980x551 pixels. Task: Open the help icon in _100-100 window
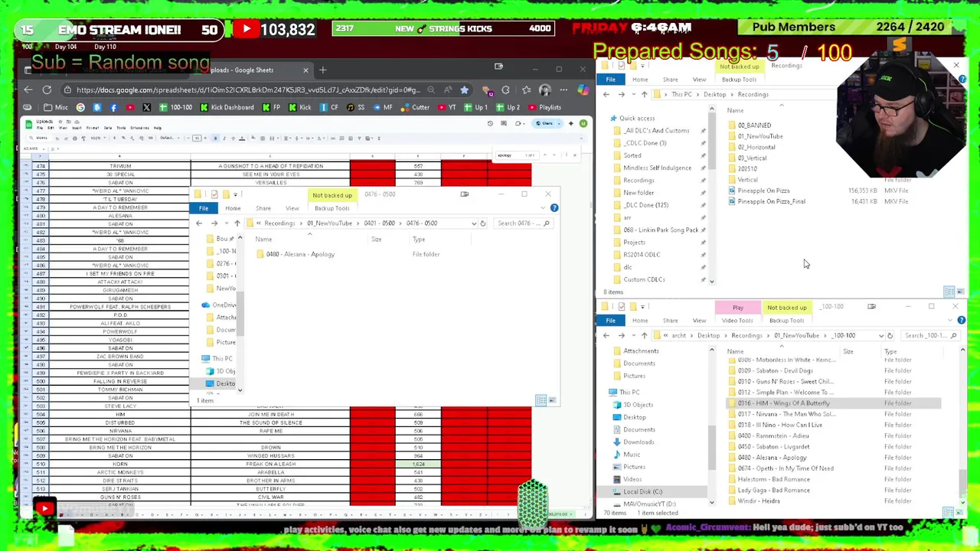click(x=962, y=321)
